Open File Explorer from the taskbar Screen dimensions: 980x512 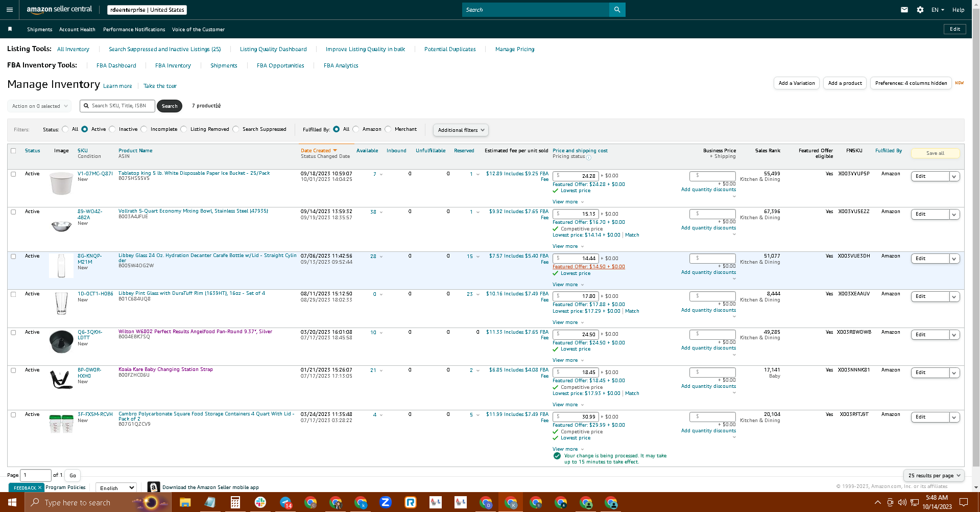(x=185, y=502)
